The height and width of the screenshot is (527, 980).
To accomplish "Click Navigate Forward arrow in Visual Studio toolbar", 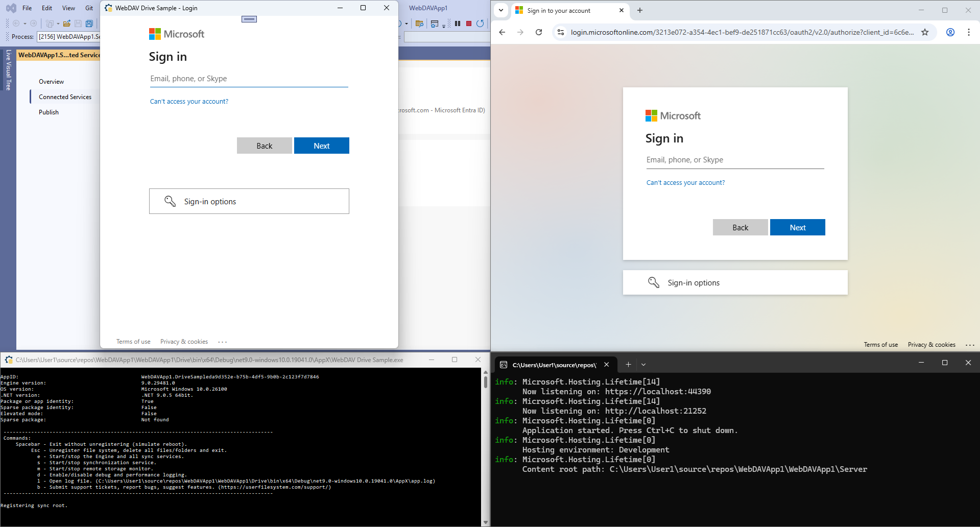I will (x=34, y=23).
